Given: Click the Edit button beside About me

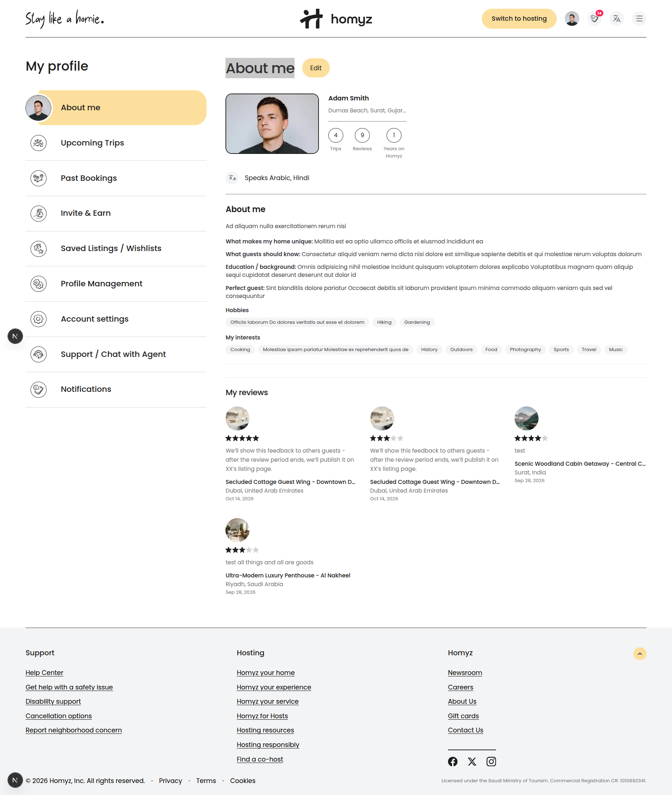Looking at the screenshot, I should (x=315, y=68).
